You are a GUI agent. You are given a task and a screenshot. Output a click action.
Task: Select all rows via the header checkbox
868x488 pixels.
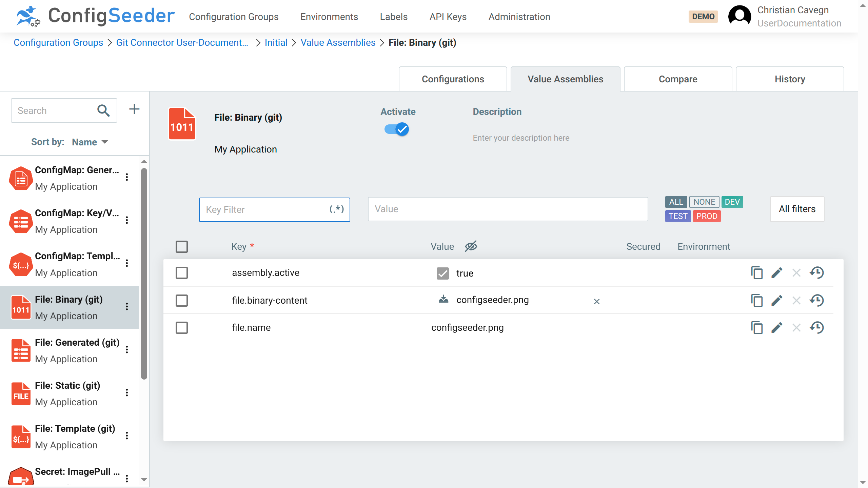tap(182, 246)
